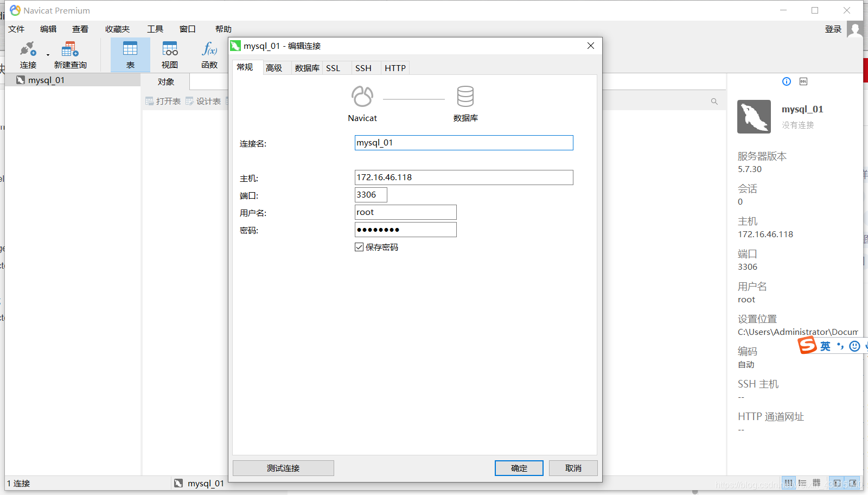Toggle the info pane icon in status bar

(x=853, y=483)
